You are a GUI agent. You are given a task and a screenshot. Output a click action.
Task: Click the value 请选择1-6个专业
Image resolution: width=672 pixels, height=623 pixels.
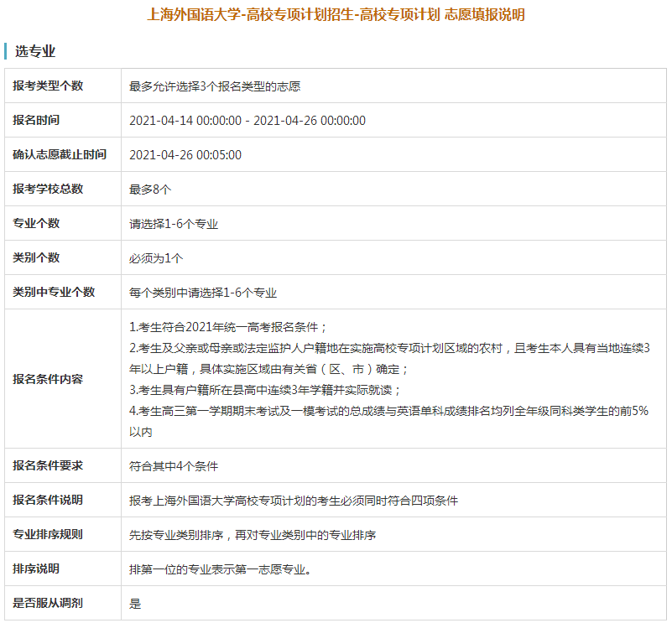pyautogui.click(x=174, y=224)
